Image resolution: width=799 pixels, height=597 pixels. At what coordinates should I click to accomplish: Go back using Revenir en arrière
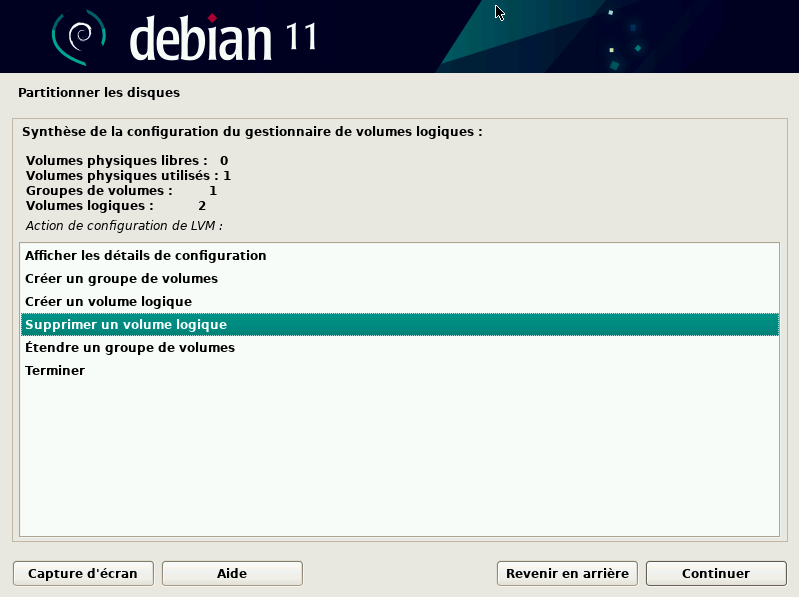pyautogui.click(x=567, y=573)
